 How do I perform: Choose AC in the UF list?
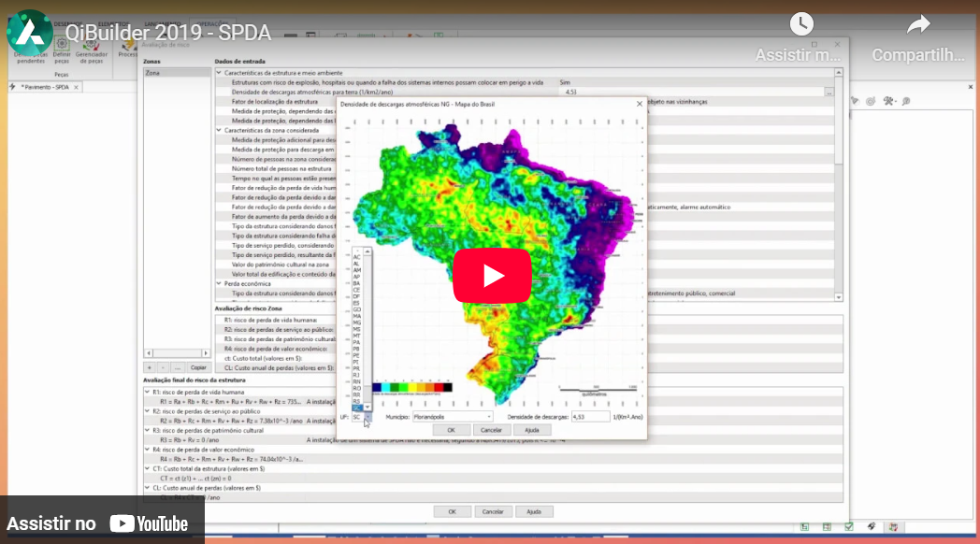(x=357, y=257)
